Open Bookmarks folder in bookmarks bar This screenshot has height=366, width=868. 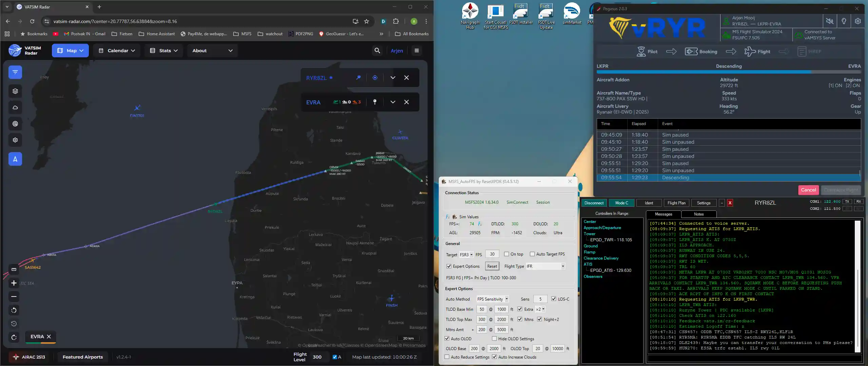[34, 34]
